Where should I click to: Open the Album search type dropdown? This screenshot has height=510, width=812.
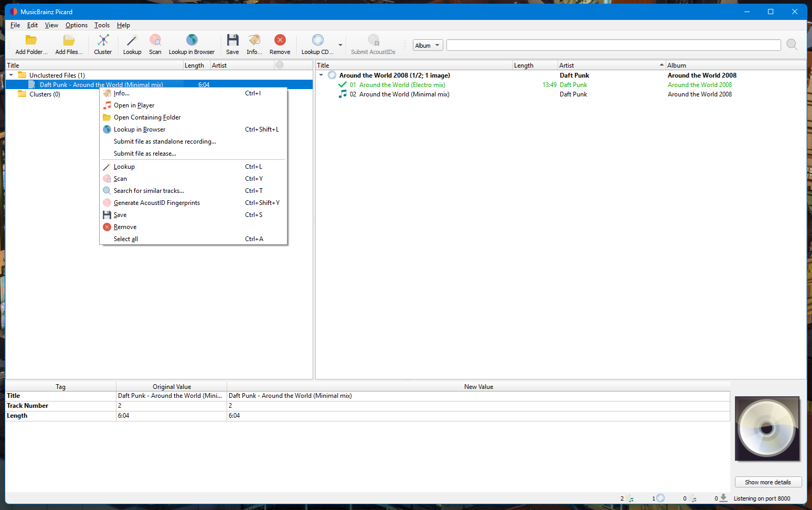coord(428,46)
